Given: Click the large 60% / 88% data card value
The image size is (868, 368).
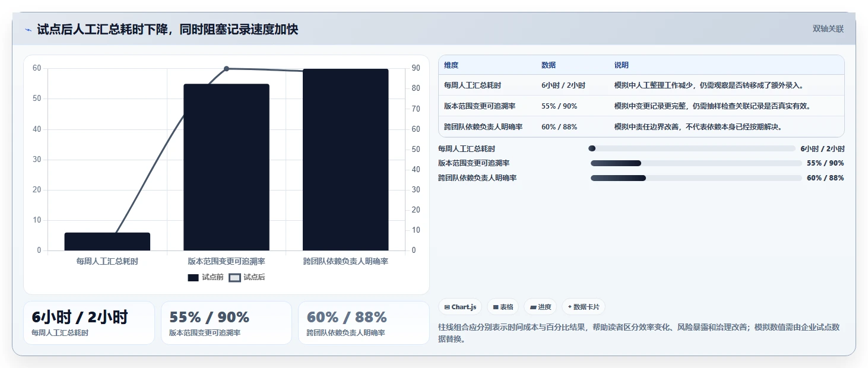Looking at the screenshot, I should [x=347, y=317].
